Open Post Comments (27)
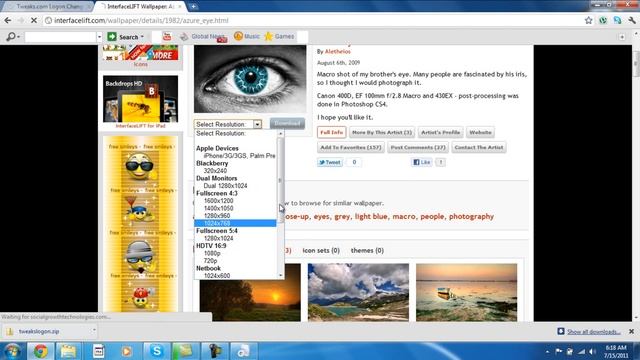The height and width of the screenshot is (360, 640). coord(418,147)
